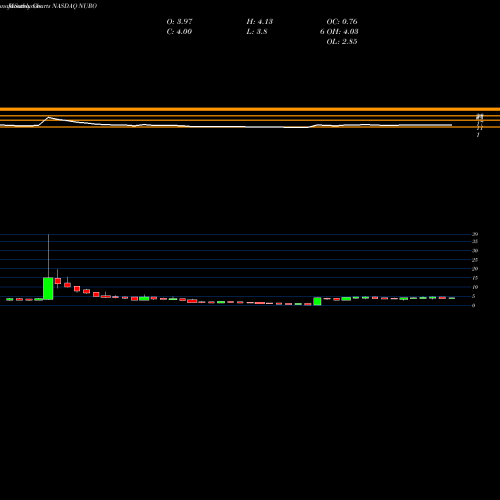Click the 15 price axis label

point(475,278)
